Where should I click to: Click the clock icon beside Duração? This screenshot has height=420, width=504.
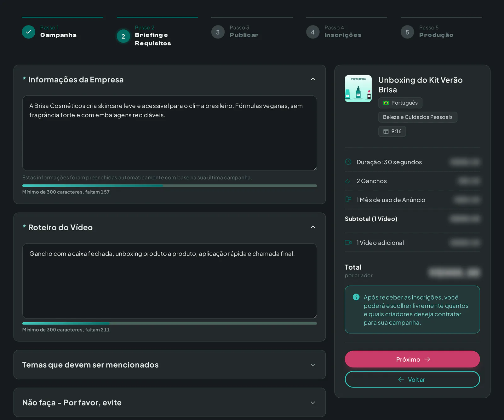pyautogui.click(x=348, y=162)
